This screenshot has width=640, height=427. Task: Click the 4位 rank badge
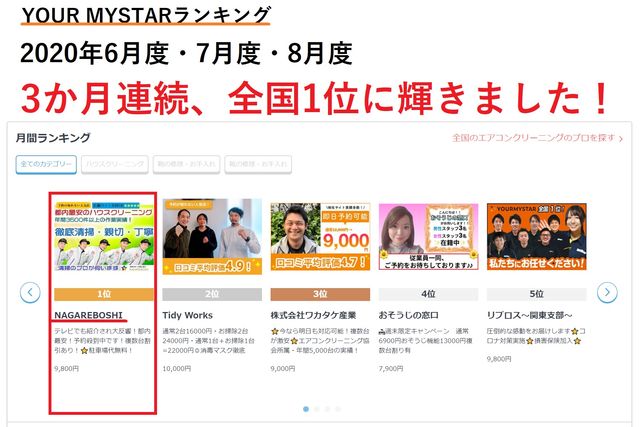click(428, 294)
